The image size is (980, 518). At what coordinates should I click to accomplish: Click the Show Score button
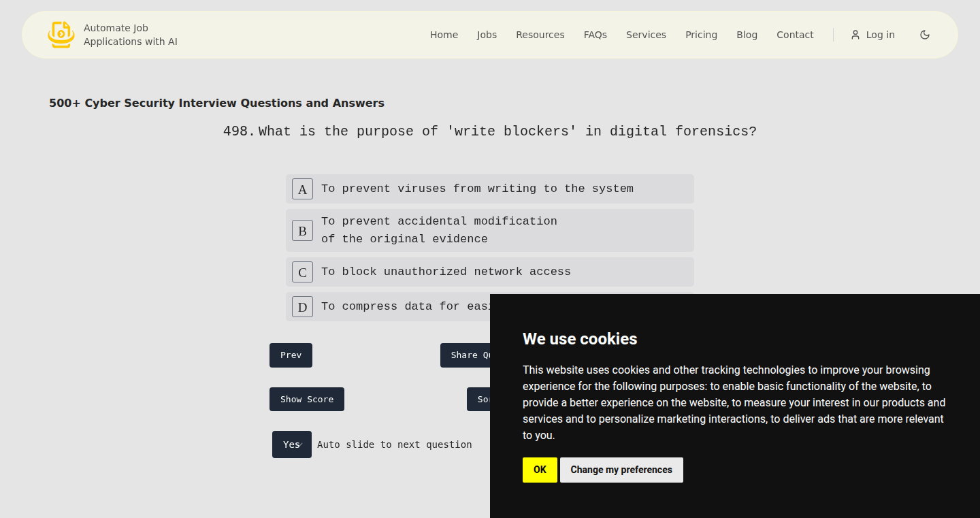[x=307, y=399]
